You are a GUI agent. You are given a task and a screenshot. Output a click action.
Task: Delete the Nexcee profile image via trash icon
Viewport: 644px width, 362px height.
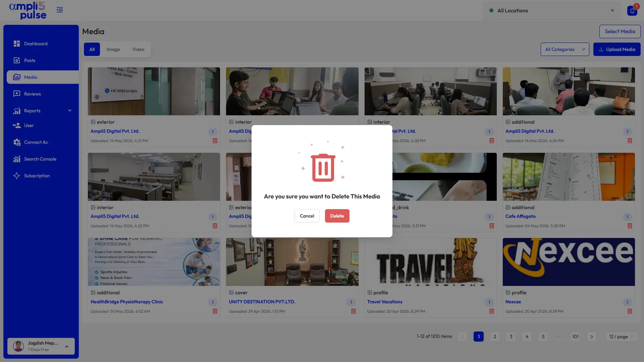point(630,311)
